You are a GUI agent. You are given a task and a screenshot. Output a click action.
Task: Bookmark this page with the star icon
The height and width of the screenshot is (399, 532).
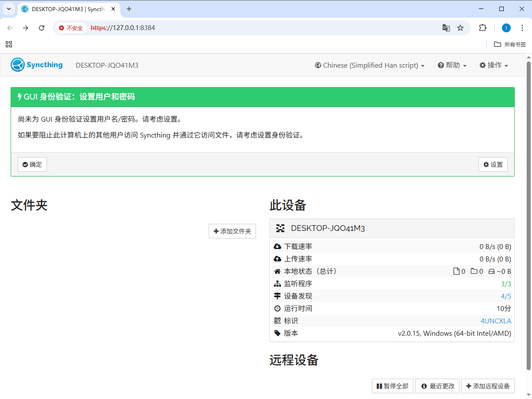point(460,28)
